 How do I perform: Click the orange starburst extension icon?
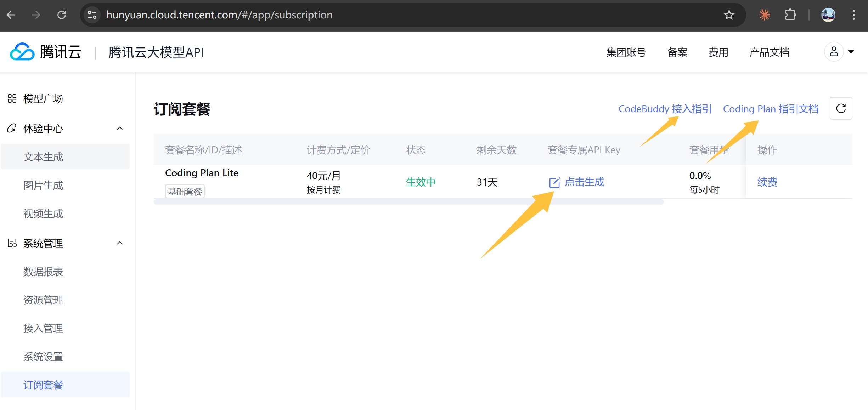tap(765, 15)
